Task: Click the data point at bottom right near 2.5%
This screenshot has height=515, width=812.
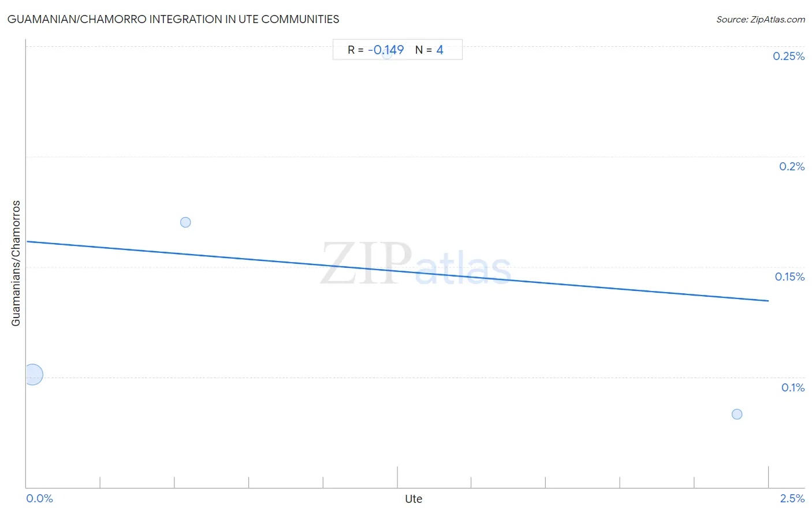Action: (x=737, y=414)
